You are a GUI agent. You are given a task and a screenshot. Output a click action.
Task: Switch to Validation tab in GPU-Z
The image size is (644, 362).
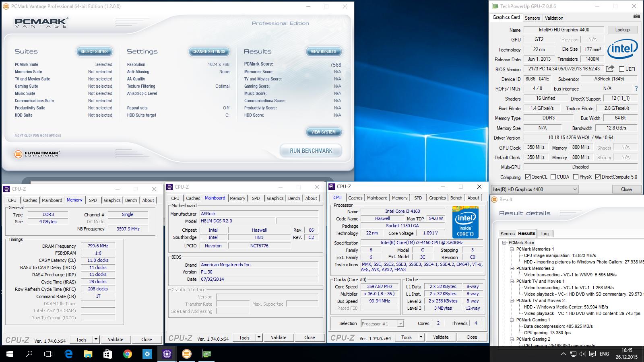click(x=554, y=18)
